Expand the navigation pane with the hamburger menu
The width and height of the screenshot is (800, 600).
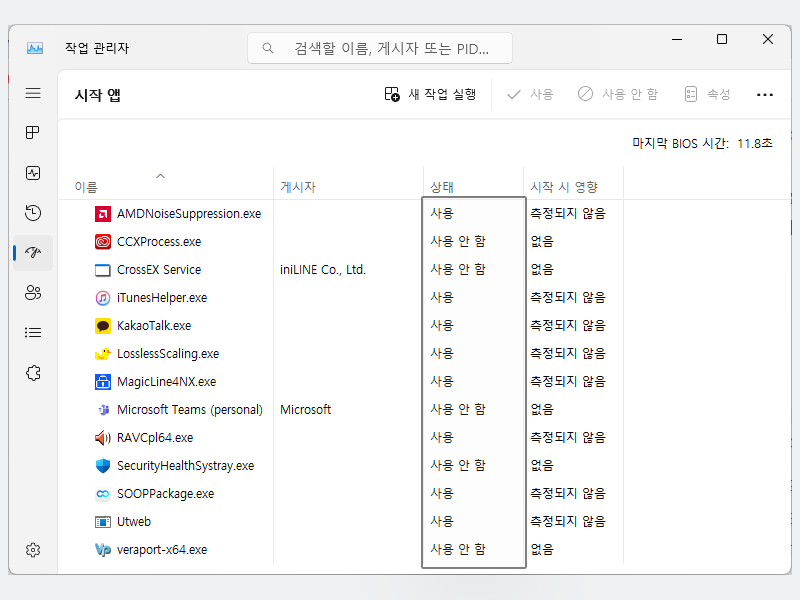point(33,93)
